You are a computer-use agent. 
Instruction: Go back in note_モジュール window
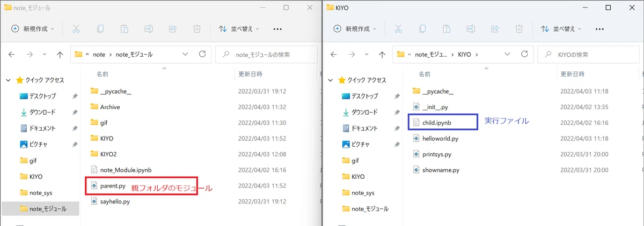[12, 54]
